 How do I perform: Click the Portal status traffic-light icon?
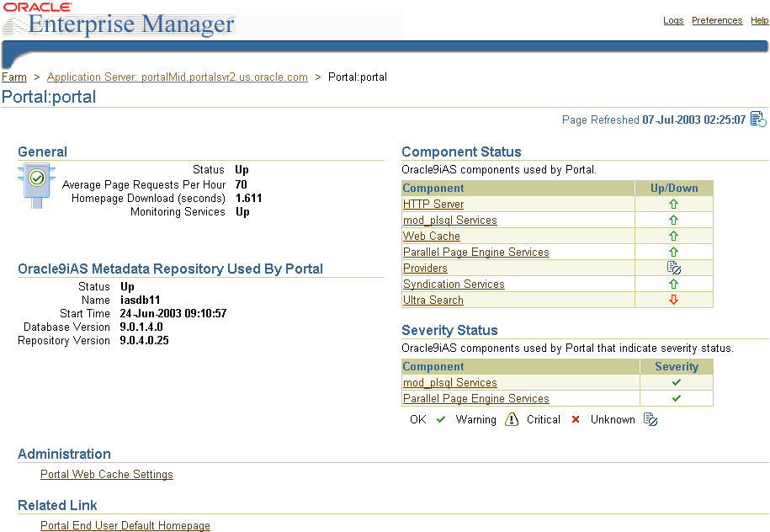tap(36, 185)
